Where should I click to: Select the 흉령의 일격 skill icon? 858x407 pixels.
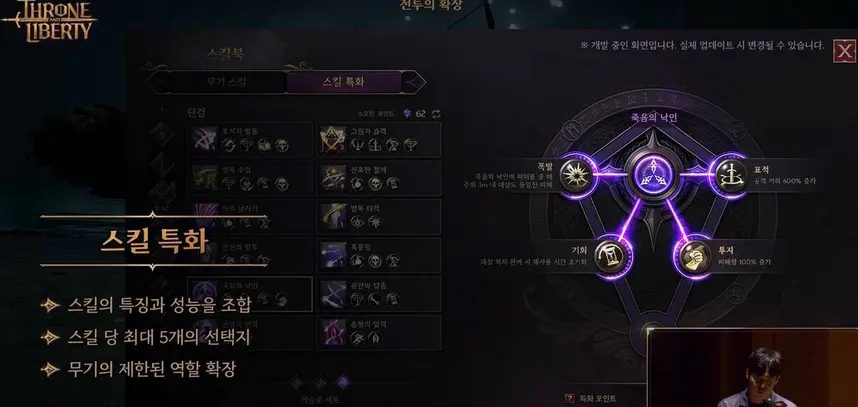(x=333, y=332)
